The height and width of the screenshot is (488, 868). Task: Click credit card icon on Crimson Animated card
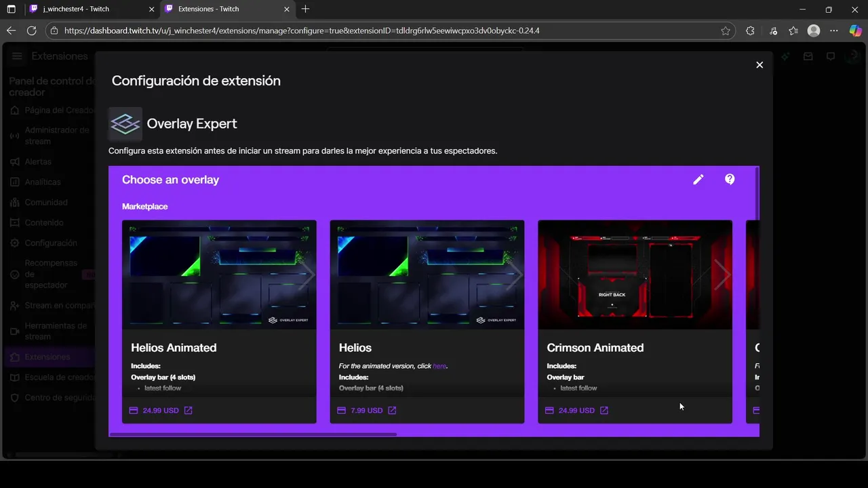pyautogui.click(x=549, y=411)
